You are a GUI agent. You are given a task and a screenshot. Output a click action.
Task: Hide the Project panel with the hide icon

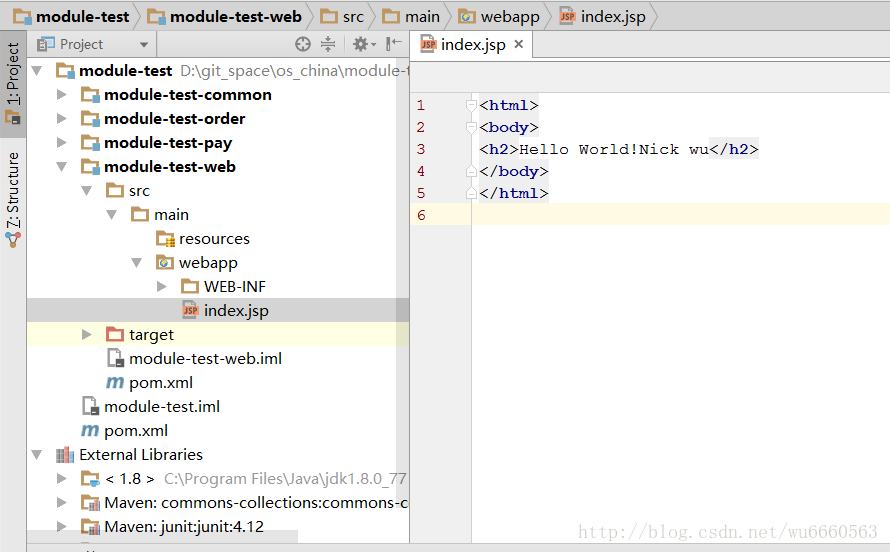tap(395, 44)
